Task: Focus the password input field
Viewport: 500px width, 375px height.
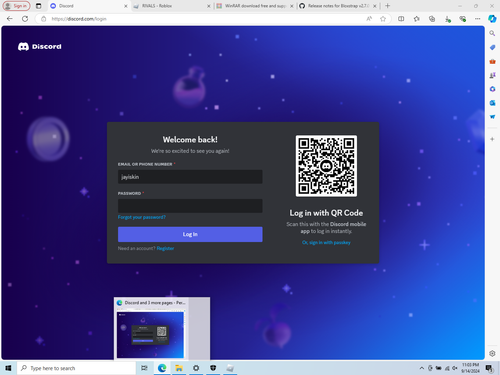Action: coord(190,206)
